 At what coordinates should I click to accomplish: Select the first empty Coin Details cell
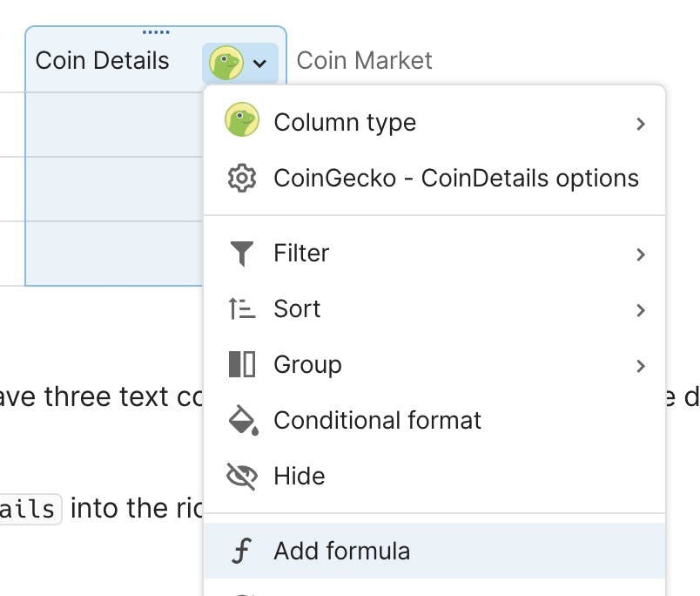pos(113,124)
